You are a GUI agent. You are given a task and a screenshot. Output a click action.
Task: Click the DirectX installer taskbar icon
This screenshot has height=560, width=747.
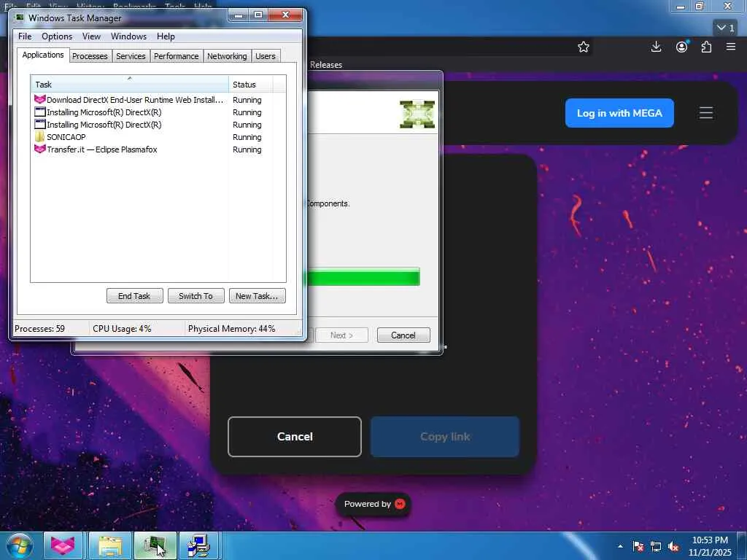[198, 545]
